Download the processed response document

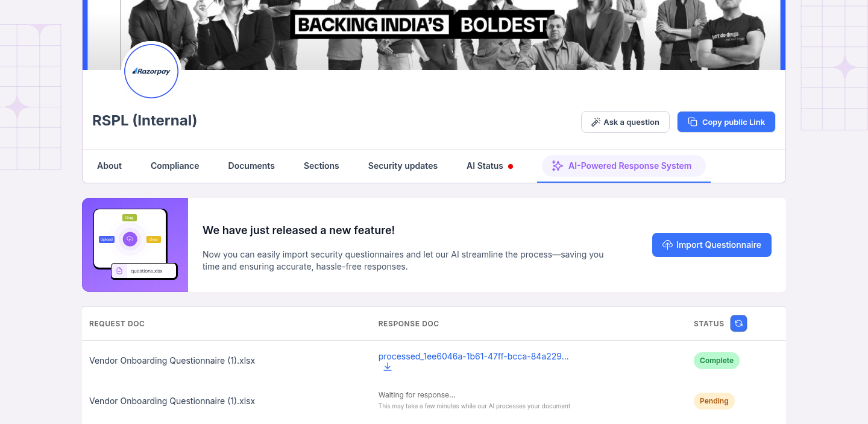click(388, 367)
